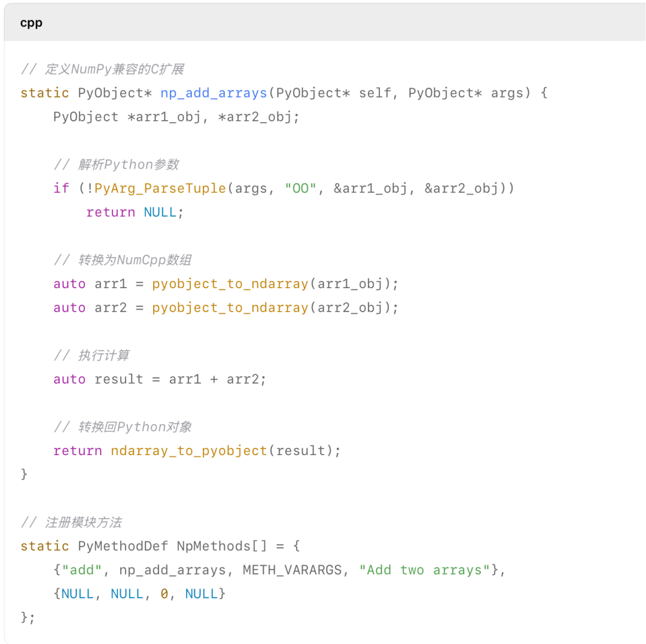Click the comment 解析Python参数

[x=116, y=164]
